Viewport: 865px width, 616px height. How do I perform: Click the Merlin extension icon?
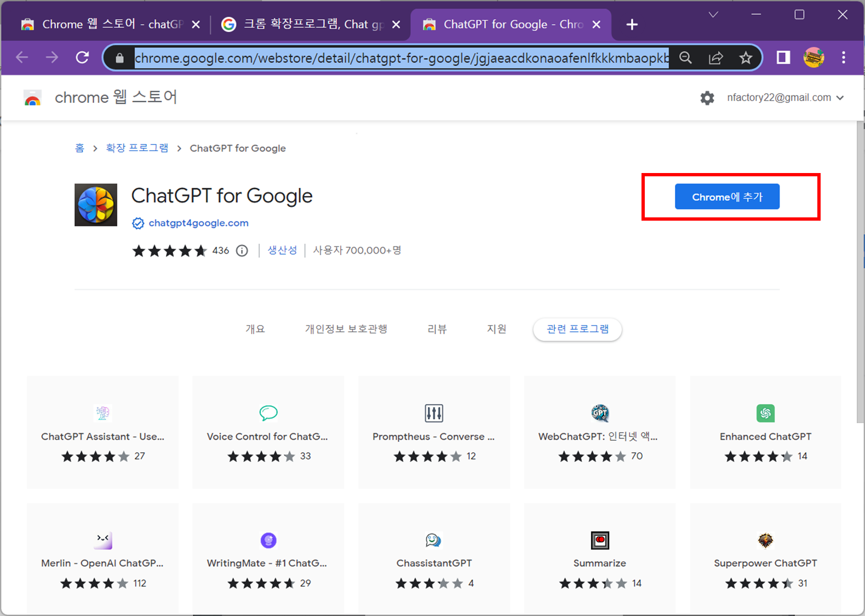tap(102, 540)
